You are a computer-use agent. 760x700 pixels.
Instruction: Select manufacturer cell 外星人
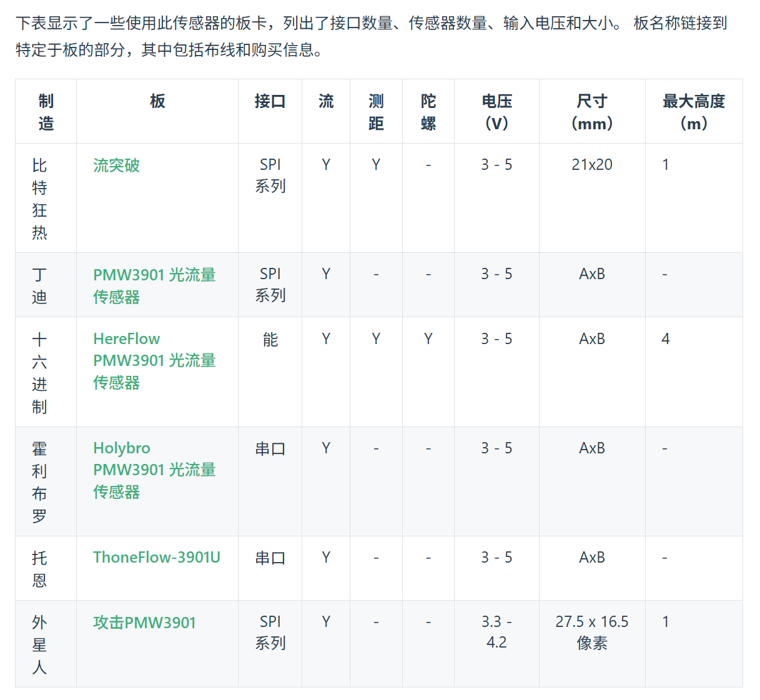tap(46, 644)
